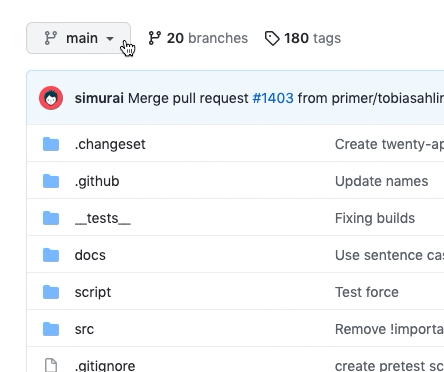Image resolution: width=444 pixels, height=372 pixels.
Task: Click the git branch icon in main button
Action: coord(51,38)
